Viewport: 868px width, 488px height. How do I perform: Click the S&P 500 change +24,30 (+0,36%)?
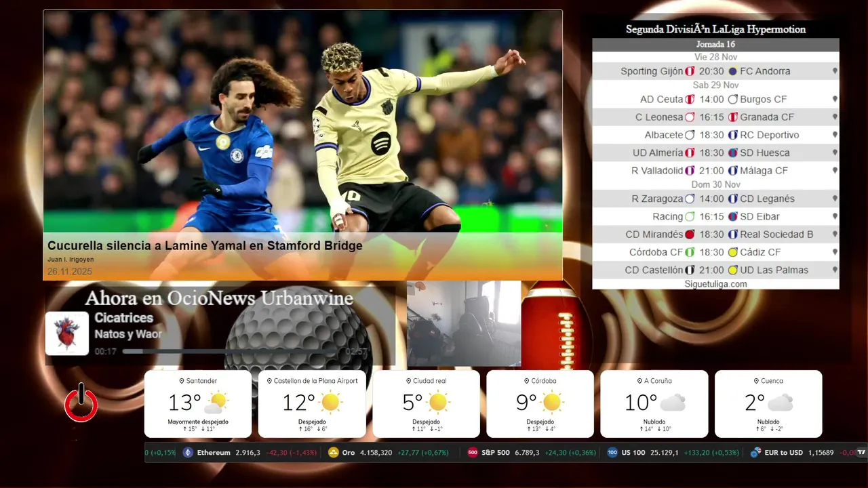tap(570, 453)
